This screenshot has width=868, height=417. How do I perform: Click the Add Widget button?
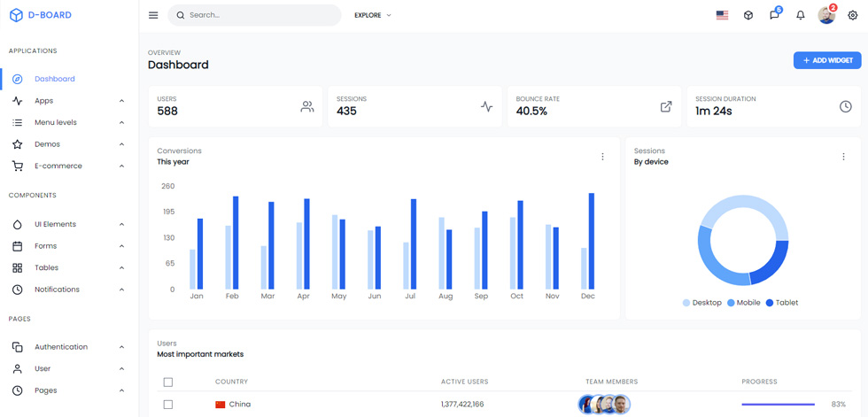point(827,60)
